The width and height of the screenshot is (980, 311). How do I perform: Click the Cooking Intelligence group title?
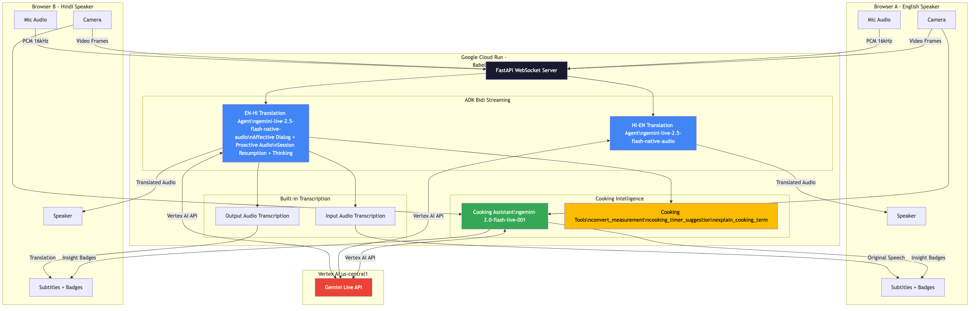coord(619,199)
